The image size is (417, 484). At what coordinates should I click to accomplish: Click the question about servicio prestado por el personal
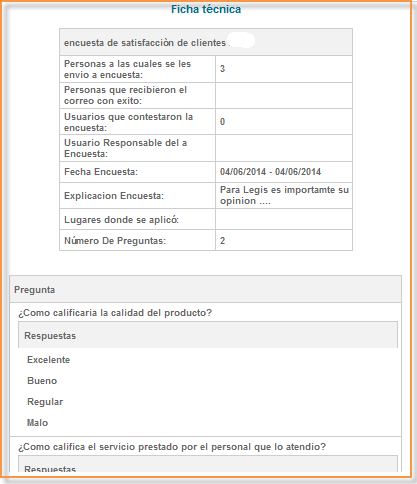pyautogui.click(x=172, y=447)
